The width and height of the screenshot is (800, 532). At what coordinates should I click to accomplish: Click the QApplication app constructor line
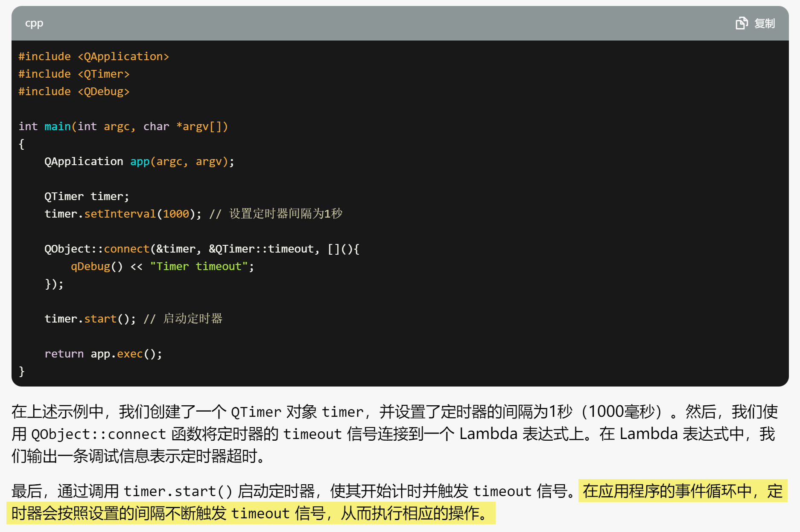pos(139,161)
